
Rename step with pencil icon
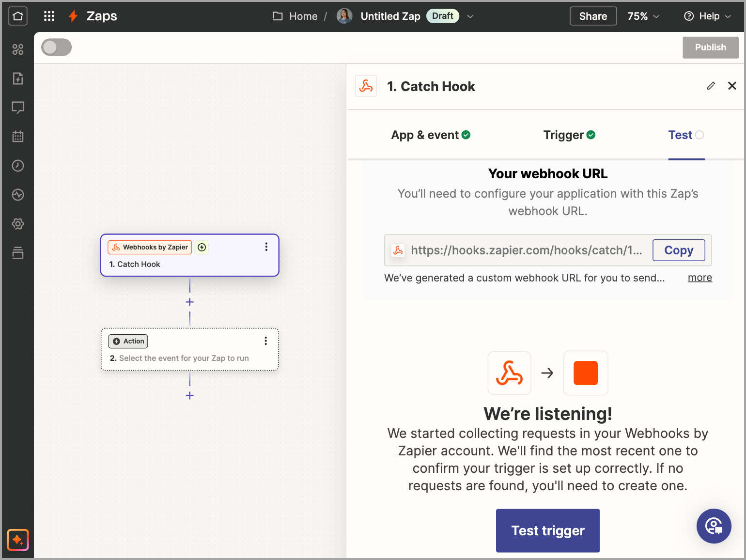[711, 86]
